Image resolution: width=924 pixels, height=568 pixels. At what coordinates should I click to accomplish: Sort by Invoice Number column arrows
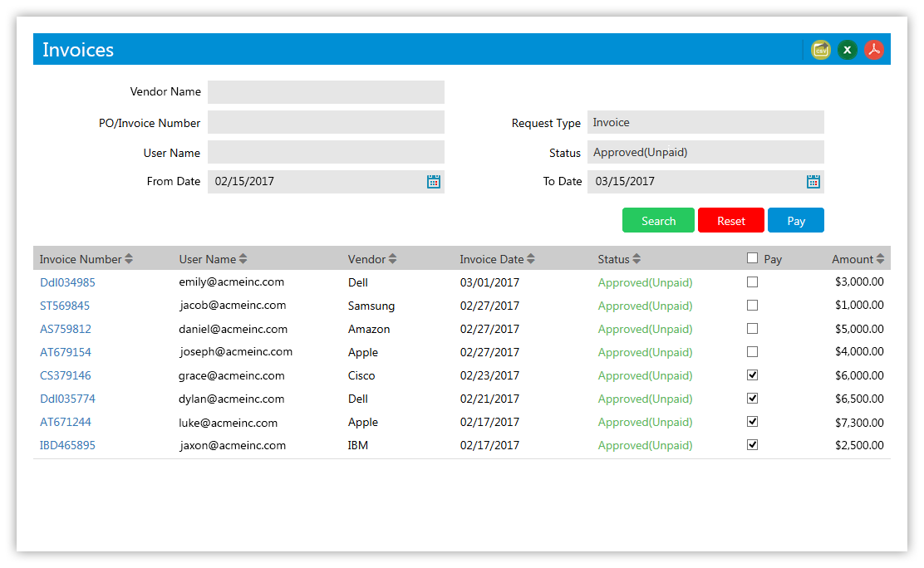click(x=129, y=258)
